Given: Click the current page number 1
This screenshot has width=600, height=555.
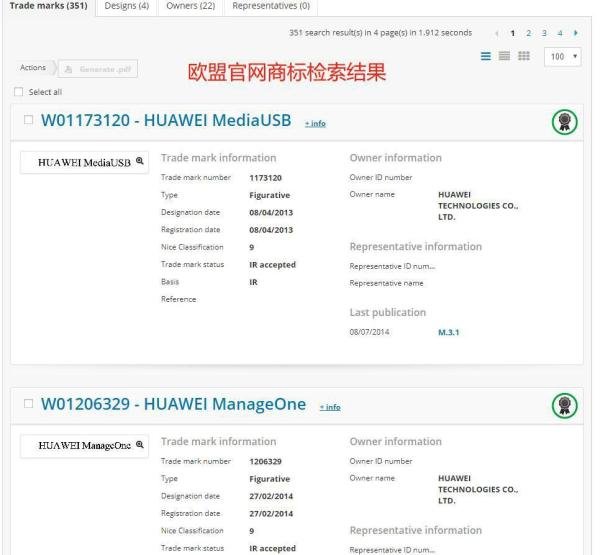Looking at the screenshot, I should [x=513, y=33].
